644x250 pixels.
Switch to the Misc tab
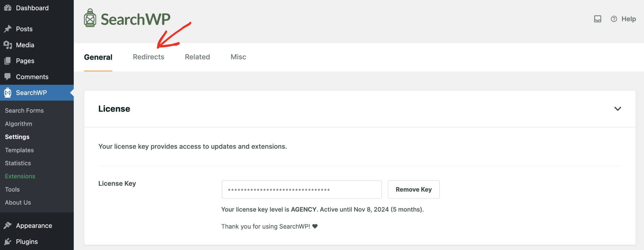coord(238,57)
